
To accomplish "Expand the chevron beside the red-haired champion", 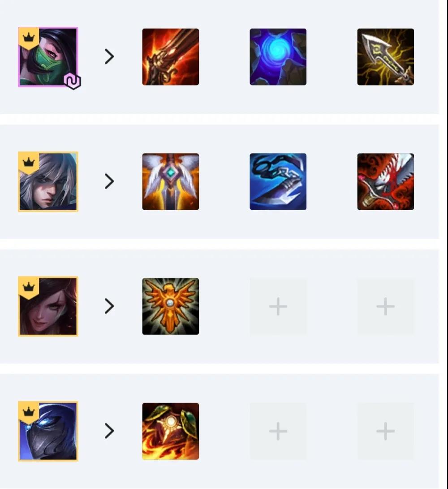I will point(109,306).
